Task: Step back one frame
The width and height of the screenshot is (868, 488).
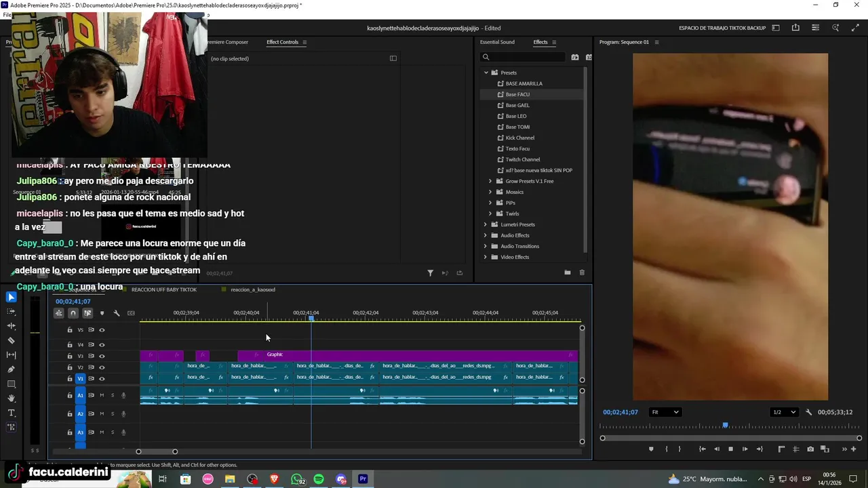Action: (x=716, y=449)
